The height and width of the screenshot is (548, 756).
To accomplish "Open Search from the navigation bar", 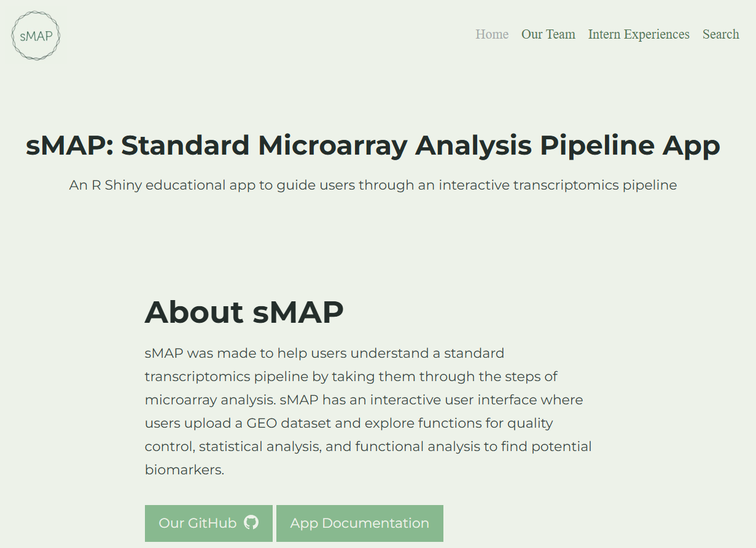I will [721, 34].
